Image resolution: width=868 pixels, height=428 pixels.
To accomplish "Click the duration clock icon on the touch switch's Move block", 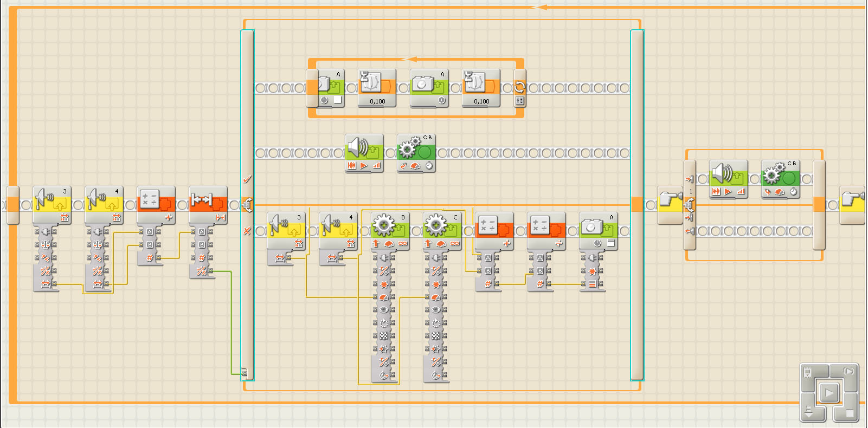I will click(x=793, y=191).
